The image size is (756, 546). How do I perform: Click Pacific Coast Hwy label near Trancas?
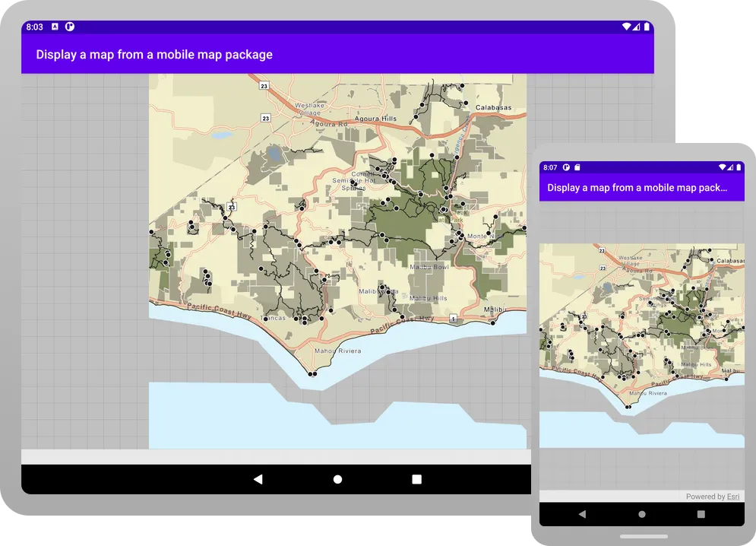tap(220, 311)
